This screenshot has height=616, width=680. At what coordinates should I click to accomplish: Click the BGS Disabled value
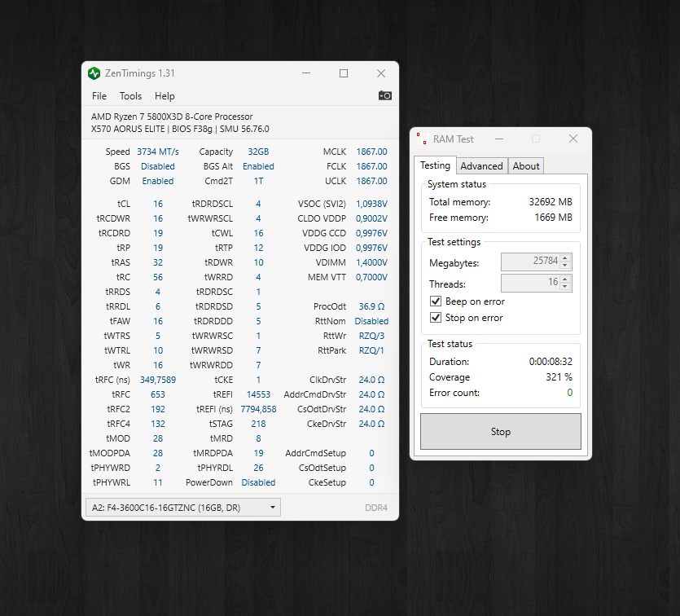coord(158,166)
